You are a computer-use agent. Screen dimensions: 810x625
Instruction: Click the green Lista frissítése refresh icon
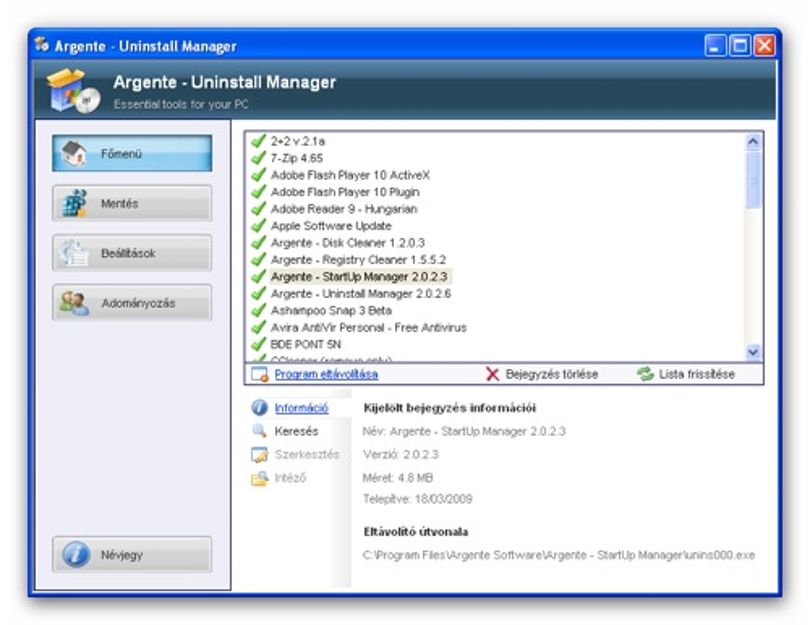[645, 374]
